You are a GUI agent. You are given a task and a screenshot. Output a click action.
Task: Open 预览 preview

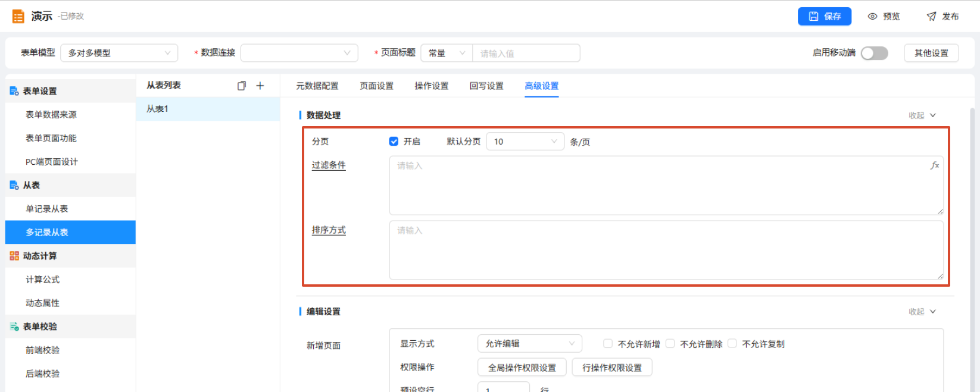point(884,17)
